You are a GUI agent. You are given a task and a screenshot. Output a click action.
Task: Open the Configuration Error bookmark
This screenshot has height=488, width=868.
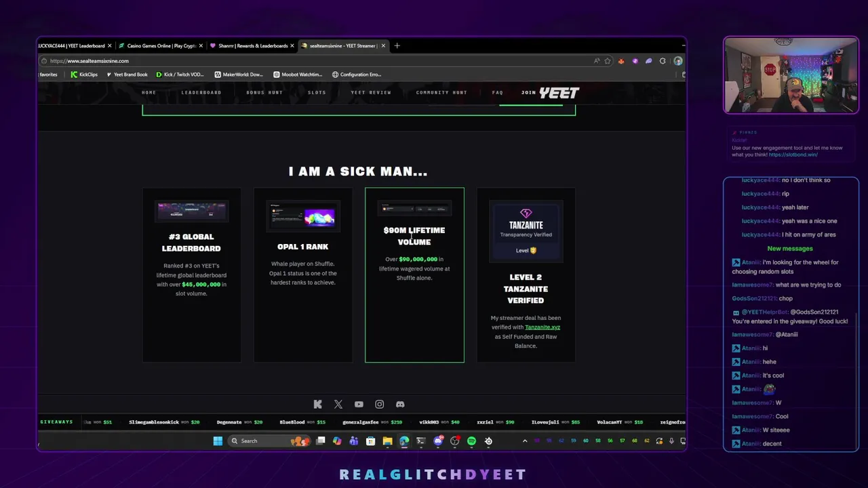tap(357, 75)
